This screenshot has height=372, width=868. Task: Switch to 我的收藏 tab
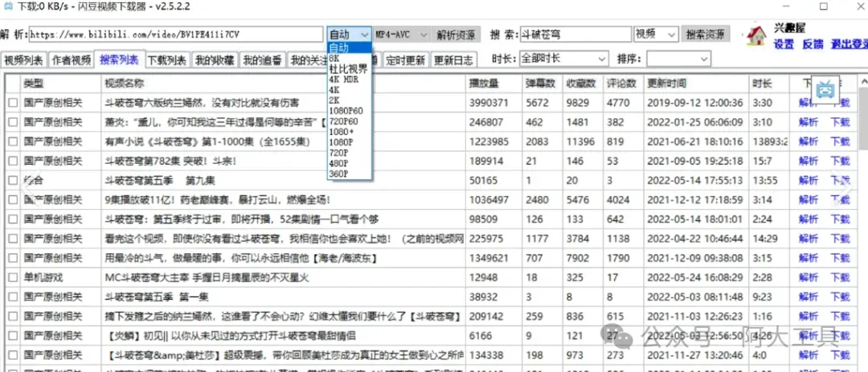pos(215,61)
